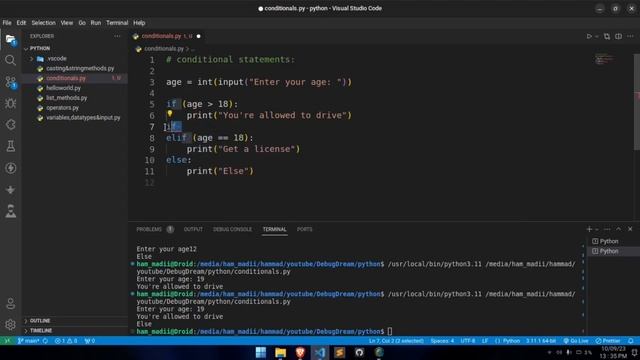The height and width of the screenshot is (360, 640).
Task: Open the editor More Actions ellipsis
Action: tap(630, 36)
